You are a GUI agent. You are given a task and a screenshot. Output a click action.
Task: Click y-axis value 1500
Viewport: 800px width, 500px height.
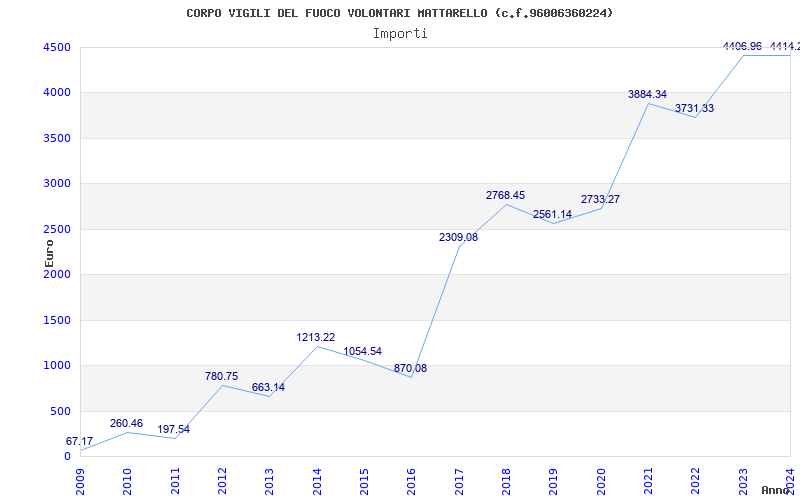click(57, 320)
